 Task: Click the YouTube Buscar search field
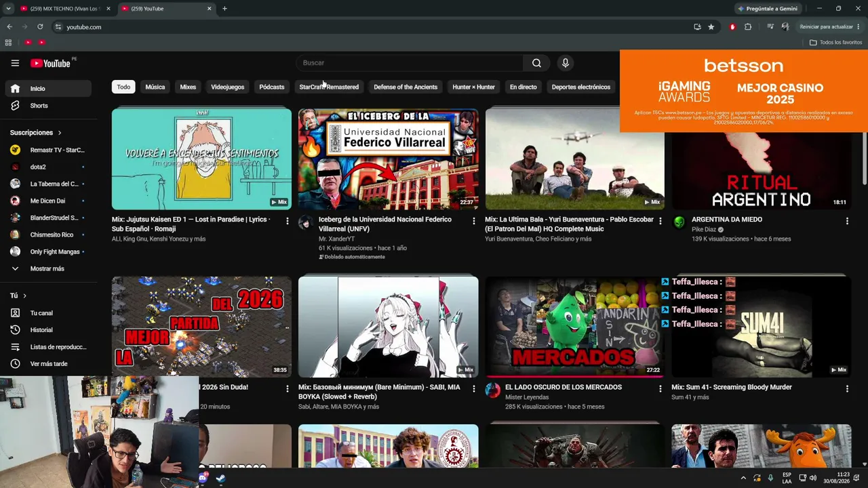[410, 63]
